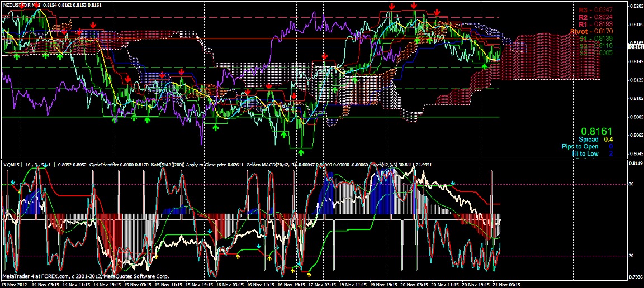Click the 0.8085 price axis label
This screenshot has height=288, width=644.
[x=636, y=117]
